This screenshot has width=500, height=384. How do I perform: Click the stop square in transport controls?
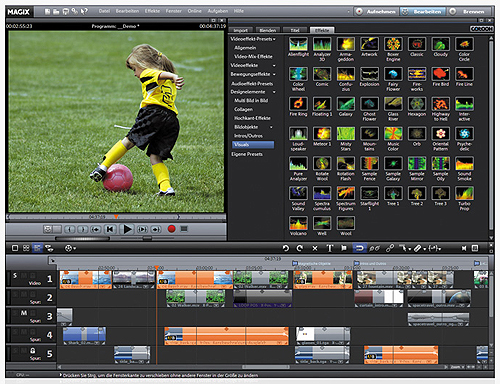pyautogui.click(x=184, y=229)
